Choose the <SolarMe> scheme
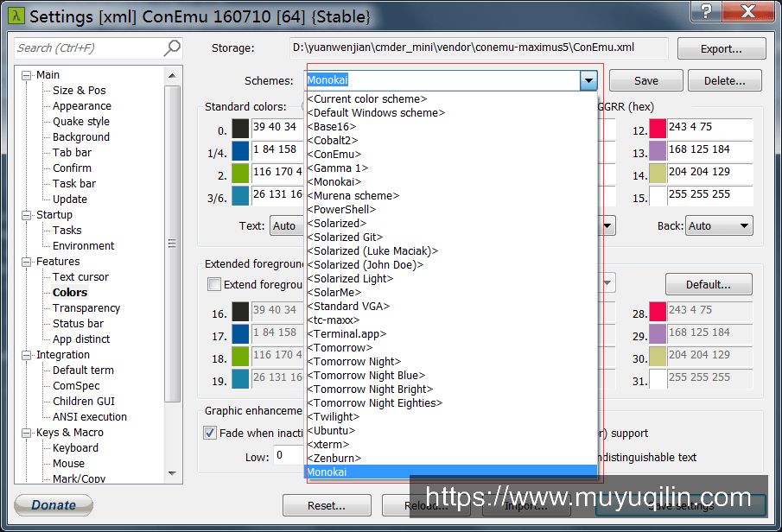 tap(334, 292)
